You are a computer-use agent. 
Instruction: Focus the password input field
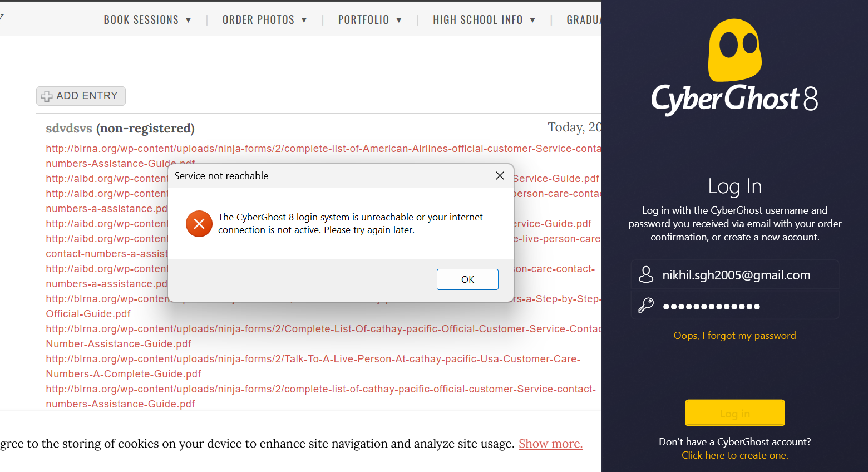tap(746, 306)
